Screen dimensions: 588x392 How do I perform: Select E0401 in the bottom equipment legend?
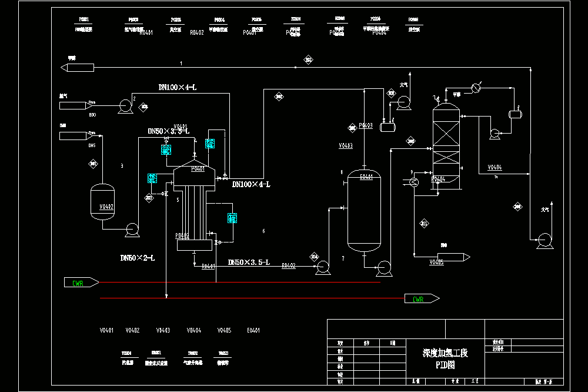(253, 330)
